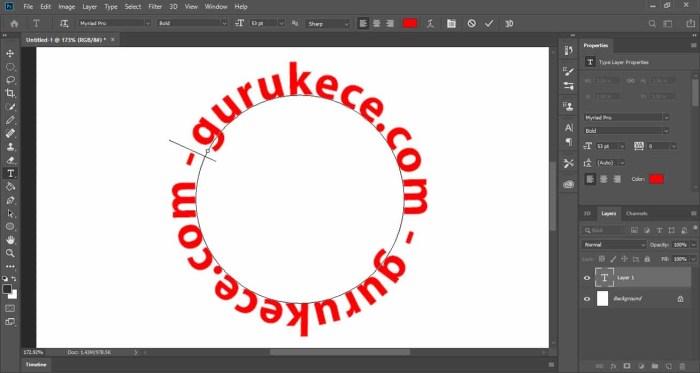Toggle center text alignment in options bar
The width and height of the screenshot is (700, 373).
pos(377,24)
